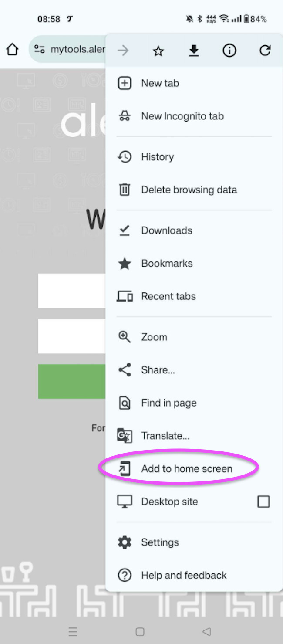Choose Translate… option
Viewport: 283px width, 644px height.
click(165, 436)
